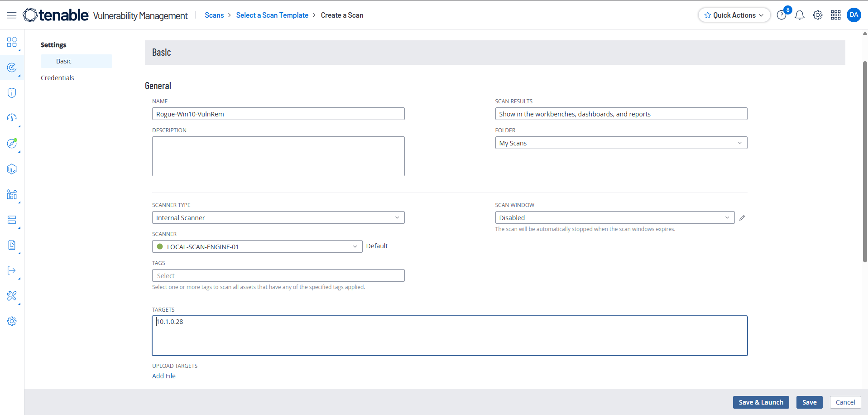The height and width of the screenshot is (415, 868).
Task: Open the settings gear in top bar
Action: [x=818, y=15]
